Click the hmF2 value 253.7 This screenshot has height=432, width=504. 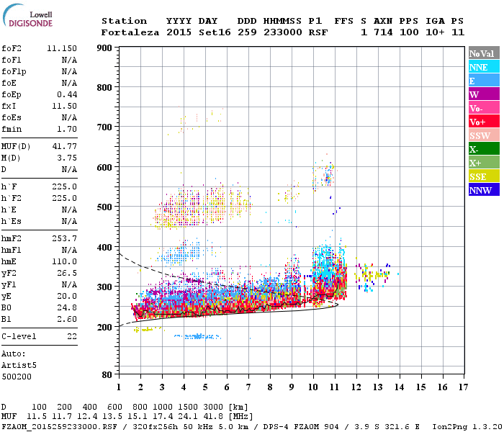pos(64,239)
